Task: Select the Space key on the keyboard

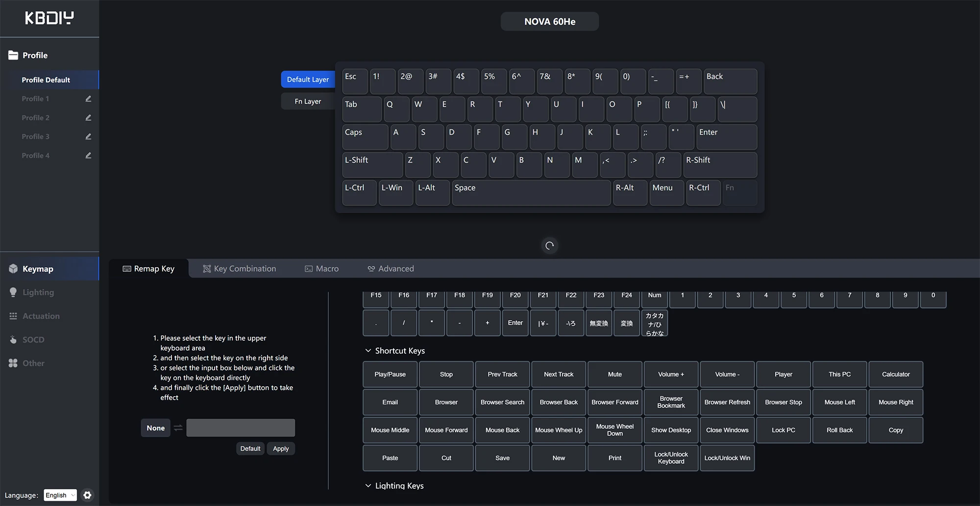Action: click(531, 193)
